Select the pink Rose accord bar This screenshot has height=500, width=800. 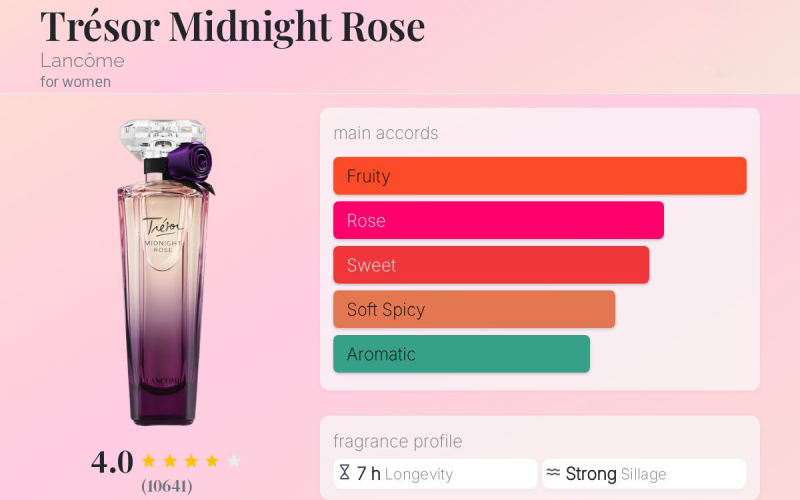tap(498, 220)
